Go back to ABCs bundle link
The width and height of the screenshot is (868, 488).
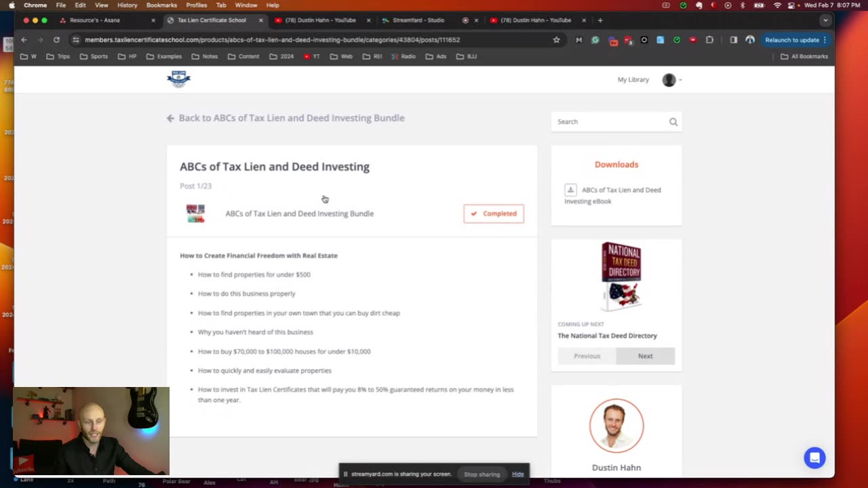click(292, 118)
